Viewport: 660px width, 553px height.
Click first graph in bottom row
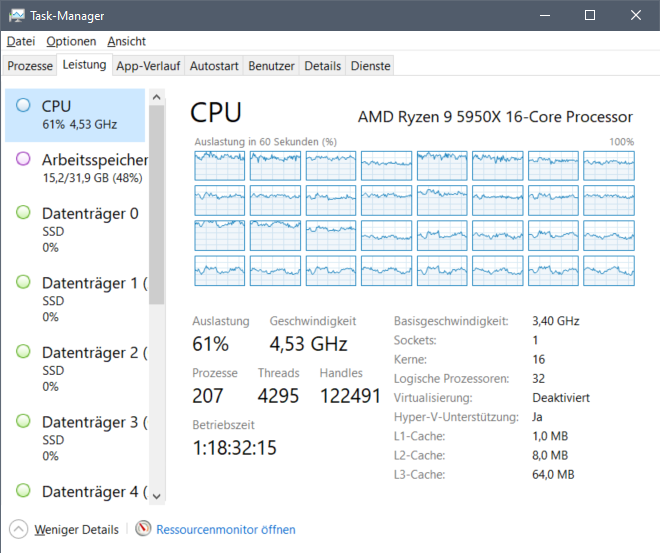pyautogui.click(x=219, y=271)
